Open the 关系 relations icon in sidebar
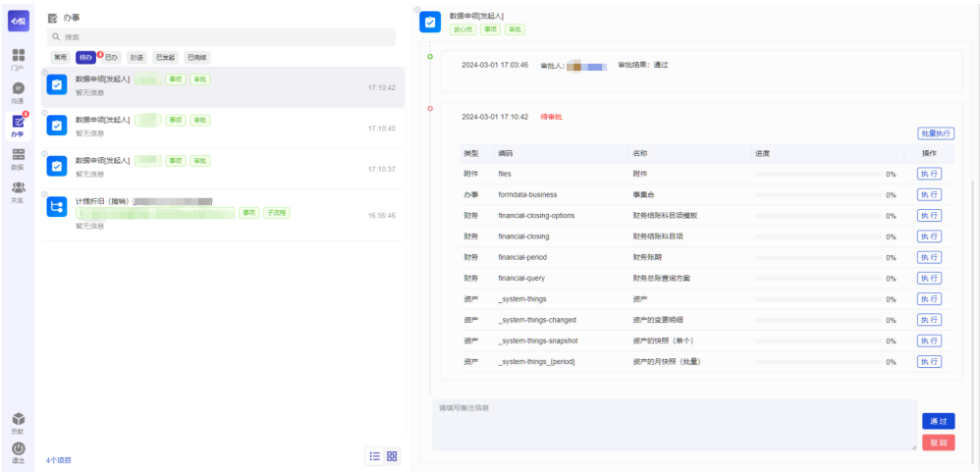Image resolution: width=980 pixels, height=472 pixels. 18,190
